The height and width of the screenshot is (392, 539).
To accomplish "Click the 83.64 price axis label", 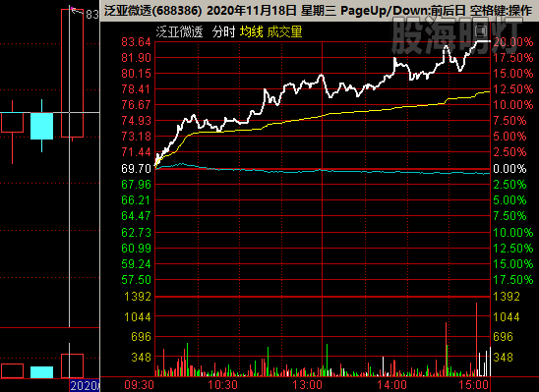I will [x=136, y=42].
